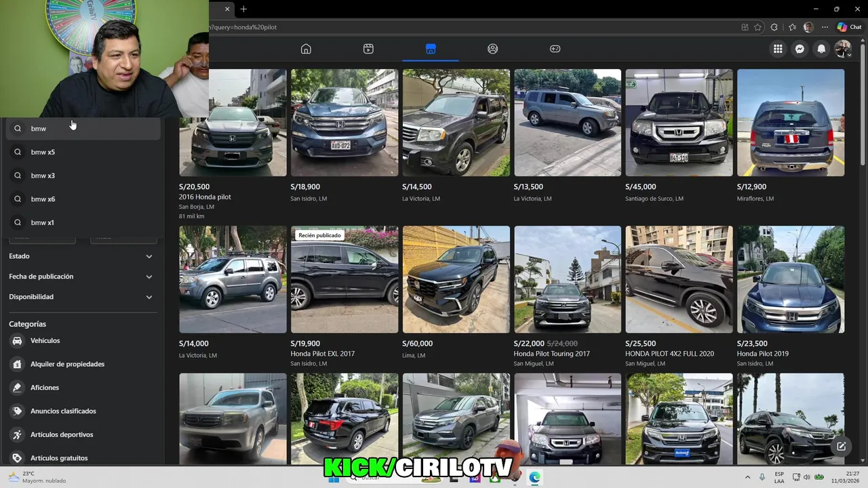
Task: Open the S/45,000 Santiago de Surco listing
Action: [679, 136]
